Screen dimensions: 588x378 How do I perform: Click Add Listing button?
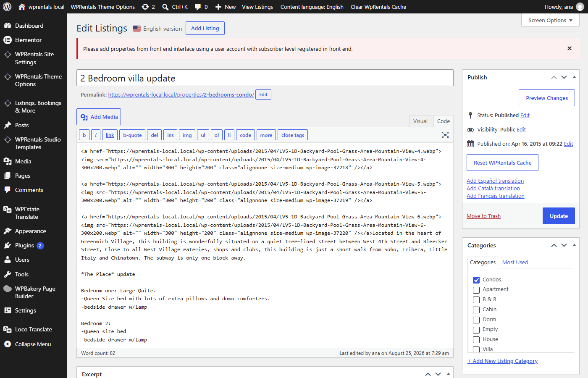click(x=205, y=28)
